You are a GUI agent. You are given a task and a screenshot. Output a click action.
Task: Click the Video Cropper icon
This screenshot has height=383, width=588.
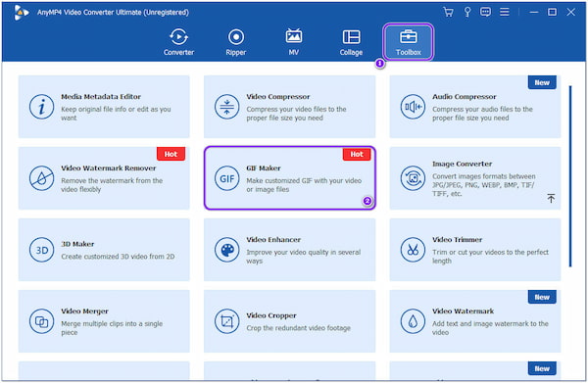pyautogui.click(x=227, y=321)
